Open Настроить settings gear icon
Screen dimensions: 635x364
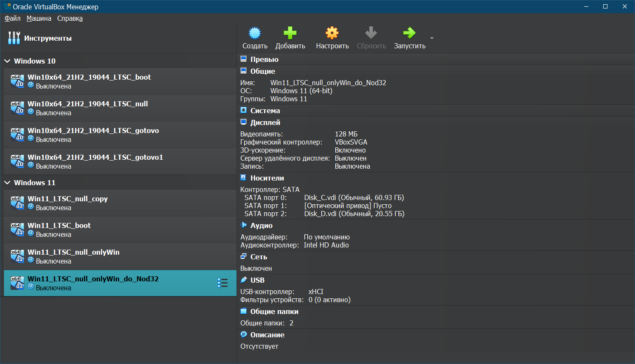pos(332,33)
